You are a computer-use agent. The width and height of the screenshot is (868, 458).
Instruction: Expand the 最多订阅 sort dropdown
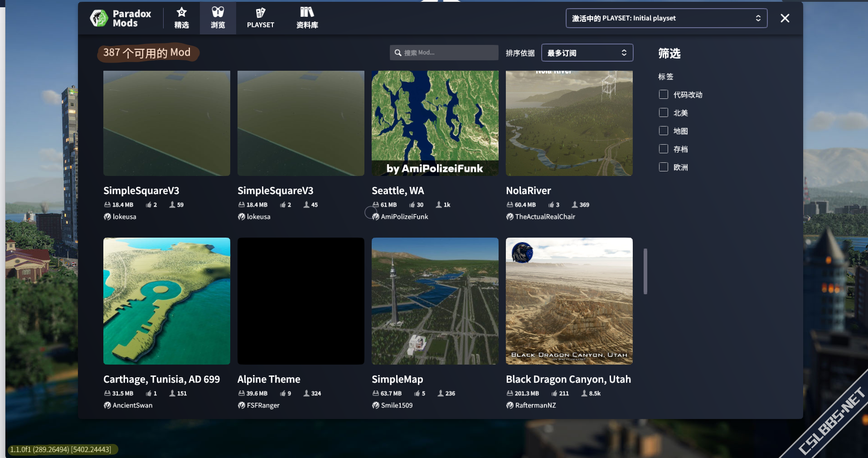pyautogui.click(x=587, y=53)
